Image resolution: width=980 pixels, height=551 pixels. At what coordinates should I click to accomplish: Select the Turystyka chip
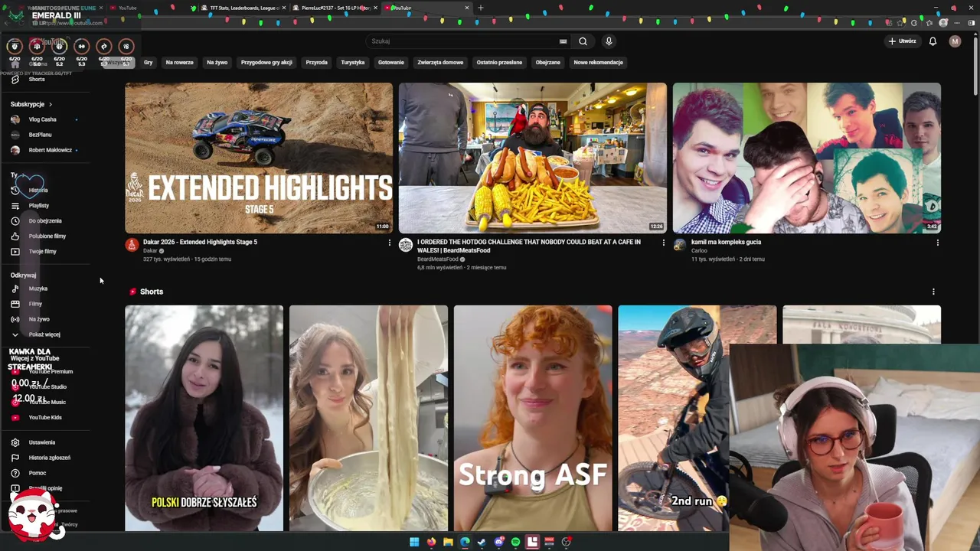(353, 63)
